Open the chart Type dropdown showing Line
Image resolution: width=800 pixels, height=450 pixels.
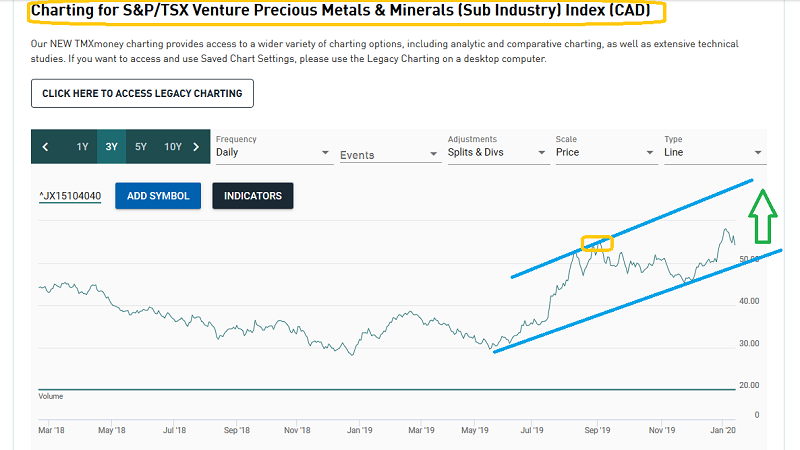(x=712, y=153)
